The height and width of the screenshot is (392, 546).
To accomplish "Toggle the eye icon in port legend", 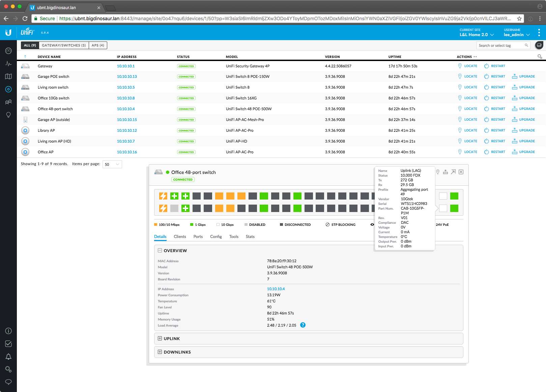I will pos(372,224).
